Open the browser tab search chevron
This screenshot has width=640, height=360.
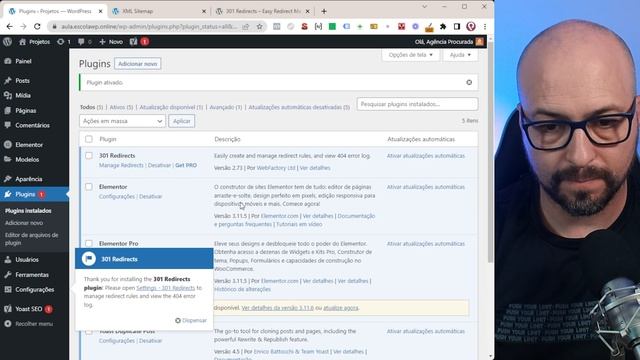[x=424, y=7]
